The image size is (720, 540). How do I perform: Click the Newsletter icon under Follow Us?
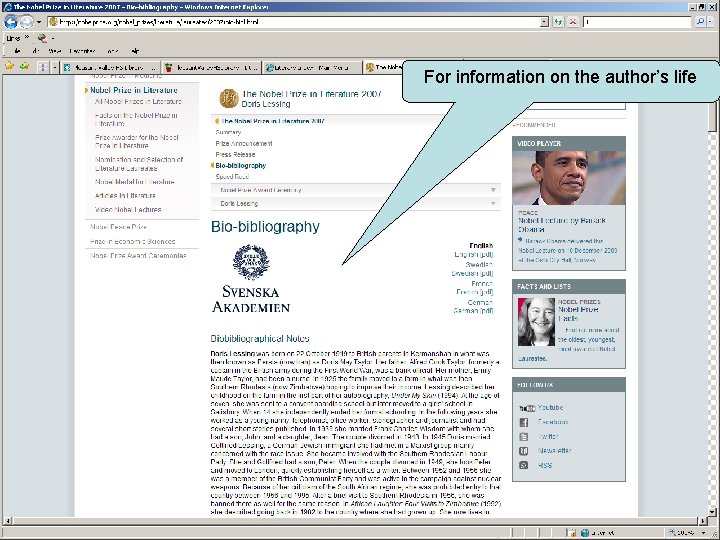tap(523, 451)
